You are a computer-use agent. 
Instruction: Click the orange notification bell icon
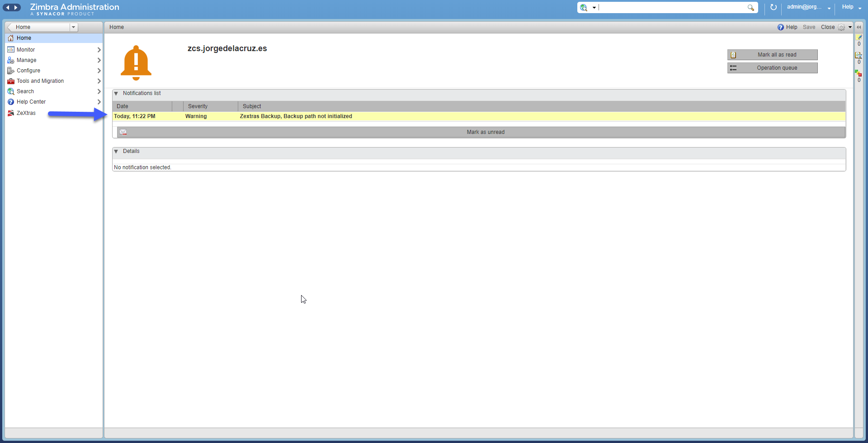[x=136, y=63]
